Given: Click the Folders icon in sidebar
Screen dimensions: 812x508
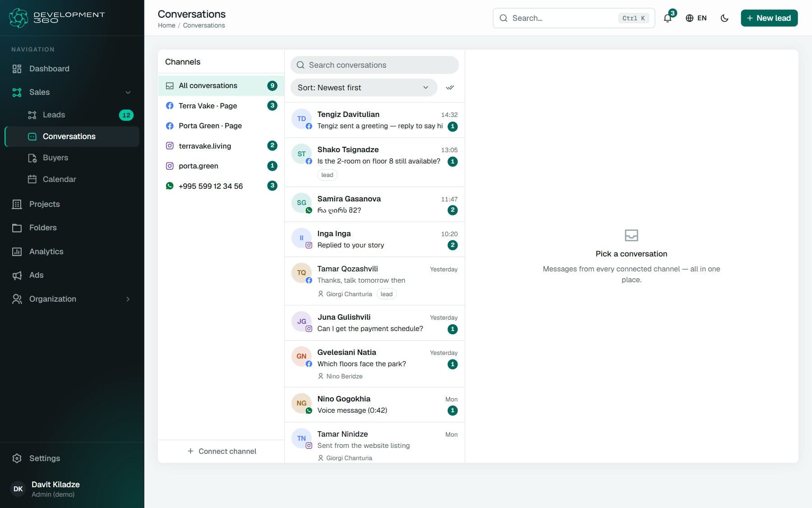Looking at the screenshot, I should click(x=17, y=228).
